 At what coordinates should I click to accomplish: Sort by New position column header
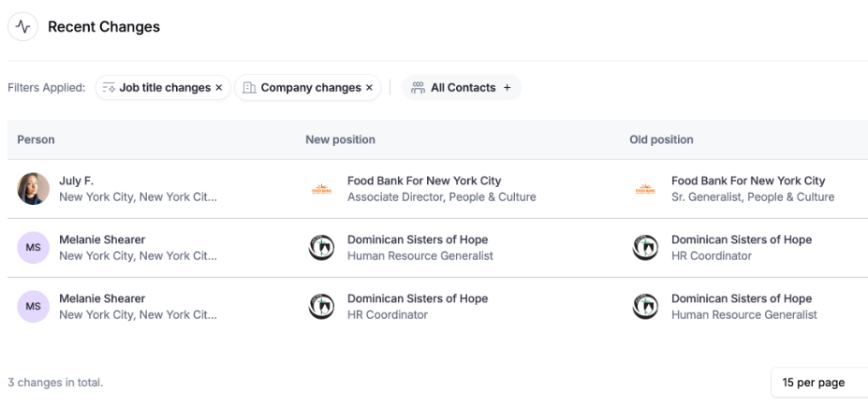click(x=341, y=139)
